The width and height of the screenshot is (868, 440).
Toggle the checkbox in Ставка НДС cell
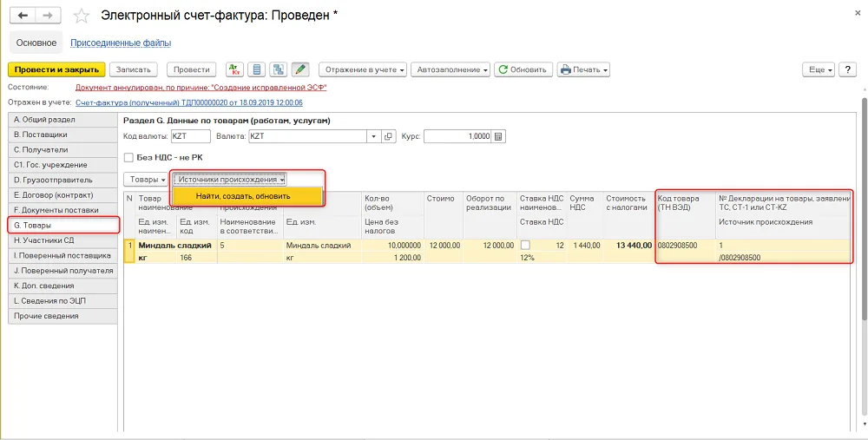click(x=525, y=246)
